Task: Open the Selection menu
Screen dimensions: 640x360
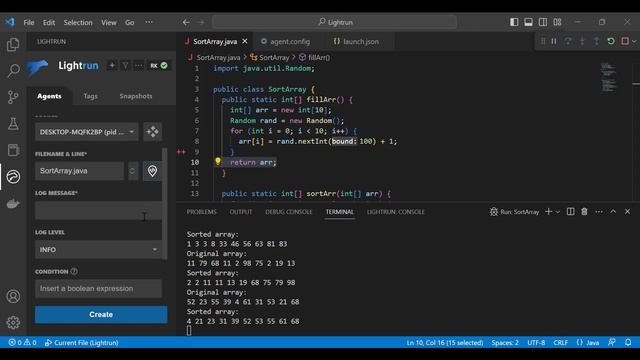Action: (x=78, y=22)
